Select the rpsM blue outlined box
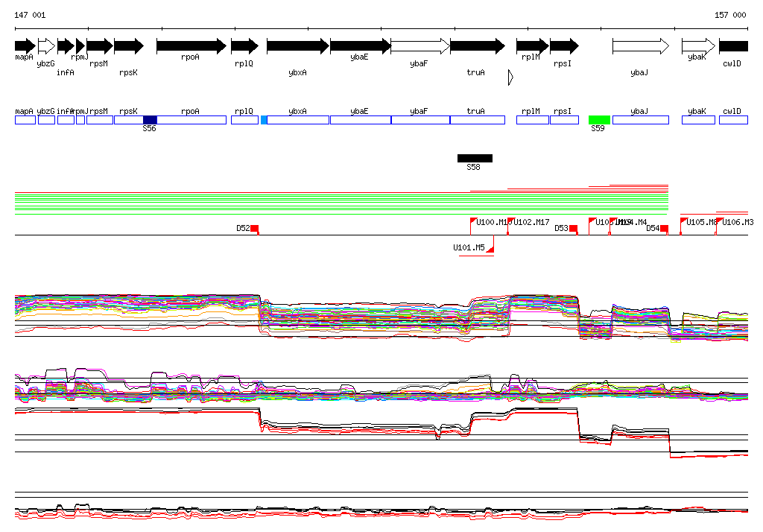The height and width of the screenshot is (532, 763). [100, 120]
